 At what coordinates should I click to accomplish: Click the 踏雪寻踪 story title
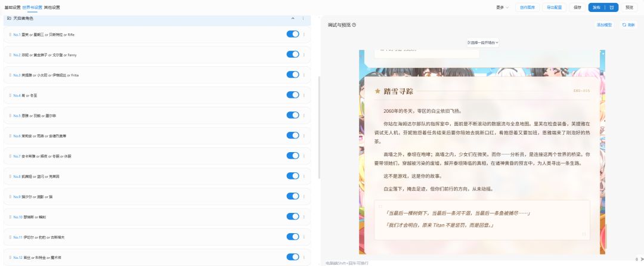pyautogui.click(x=398, y=91)
